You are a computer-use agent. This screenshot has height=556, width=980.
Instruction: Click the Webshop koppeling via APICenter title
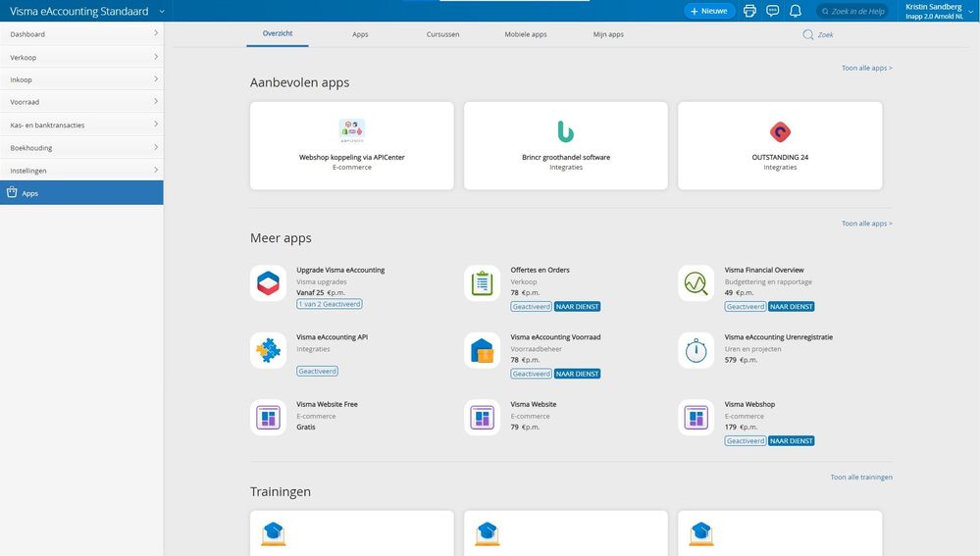click(352, 158)
